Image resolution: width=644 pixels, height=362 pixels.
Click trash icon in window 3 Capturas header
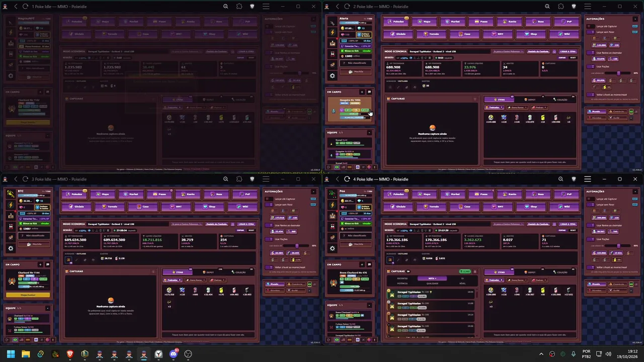pyautogui.click(x=153, y=271)
